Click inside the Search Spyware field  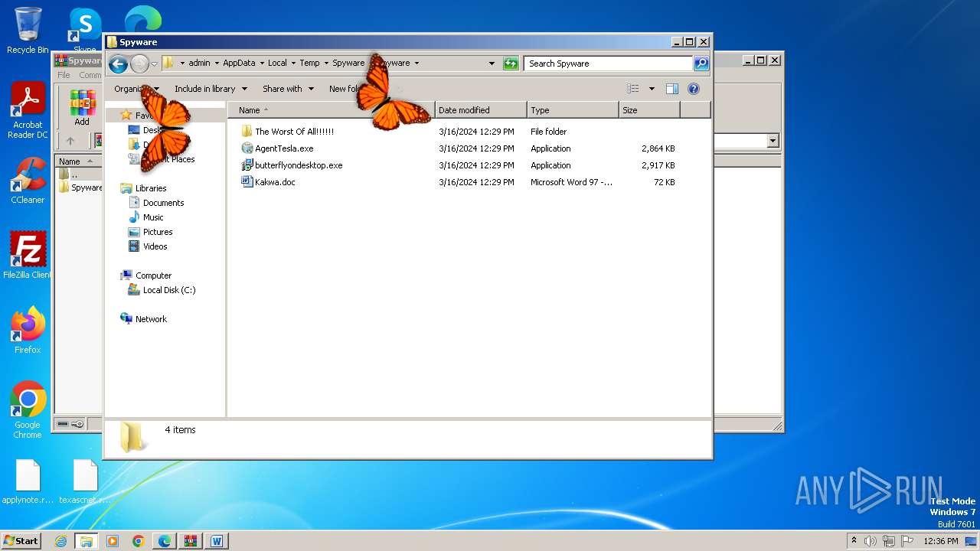[x=609, y=64]
